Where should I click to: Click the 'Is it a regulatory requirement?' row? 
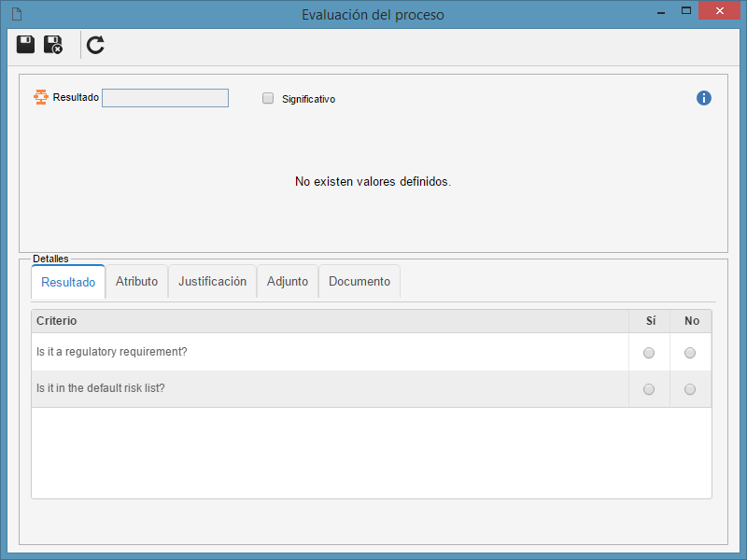tap(372, 352)
